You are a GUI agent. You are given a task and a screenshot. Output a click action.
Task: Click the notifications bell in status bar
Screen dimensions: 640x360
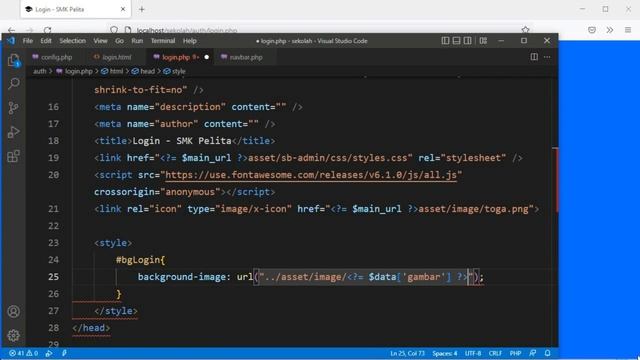click(x=547, y=353)
